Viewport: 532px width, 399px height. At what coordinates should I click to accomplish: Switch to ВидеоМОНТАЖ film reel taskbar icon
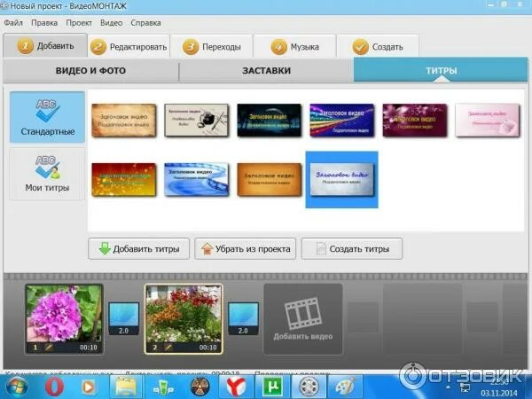pyautogui.click(x=309, y=387)
